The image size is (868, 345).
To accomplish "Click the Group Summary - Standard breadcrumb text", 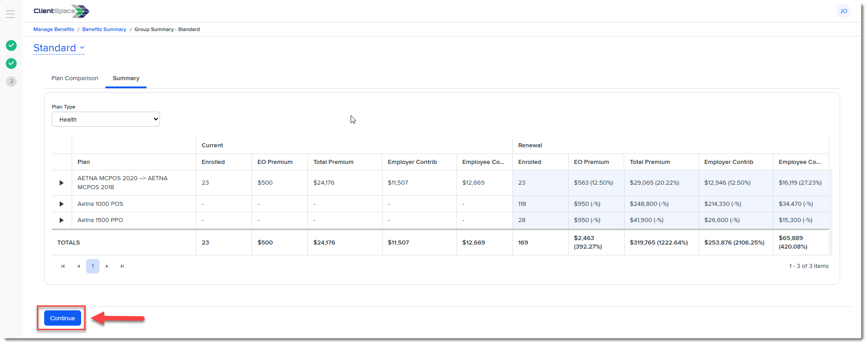I will coord(167,29).
